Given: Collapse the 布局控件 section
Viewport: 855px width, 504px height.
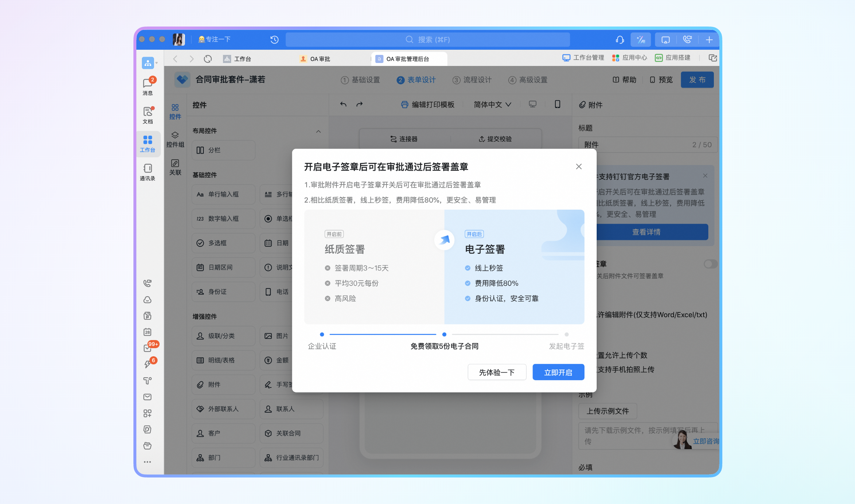Looking at the screenshot, I should click(x=318, y=131).
